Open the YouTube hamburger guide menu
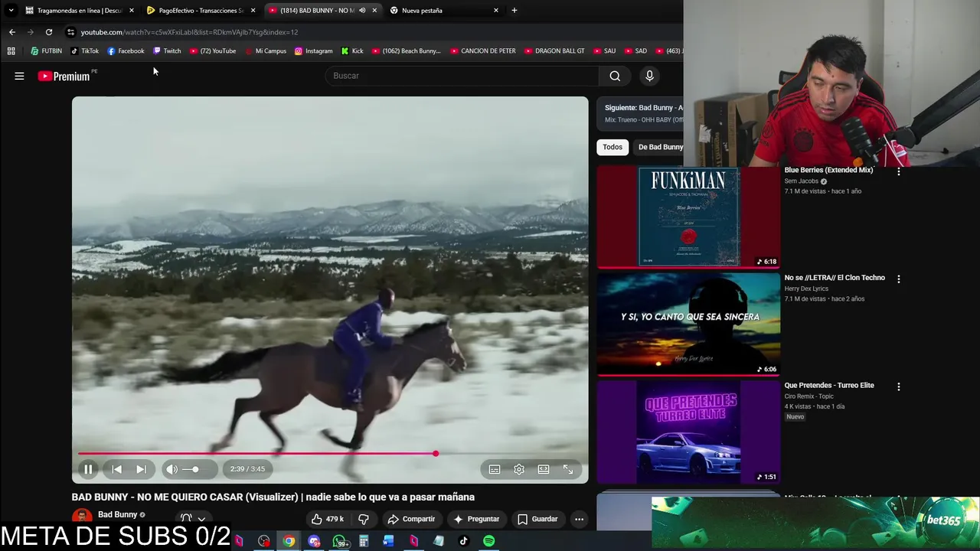Screen dimensions: 980x551 coord(19,76)
